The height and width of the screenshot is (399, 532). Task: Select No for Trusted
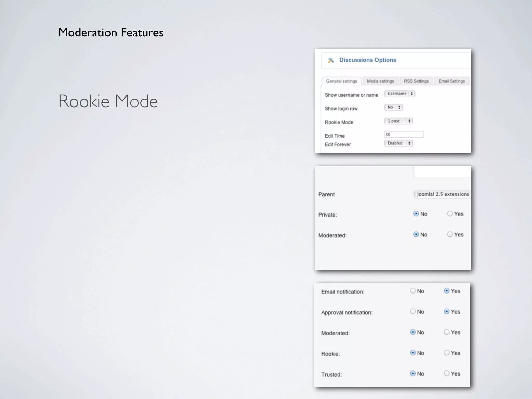coord(413,374)
